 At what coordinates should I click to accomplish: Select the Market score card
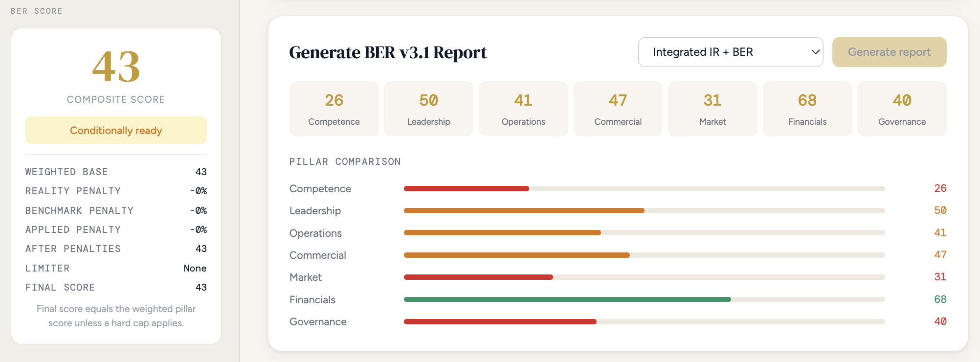click(x=713, y=109)
